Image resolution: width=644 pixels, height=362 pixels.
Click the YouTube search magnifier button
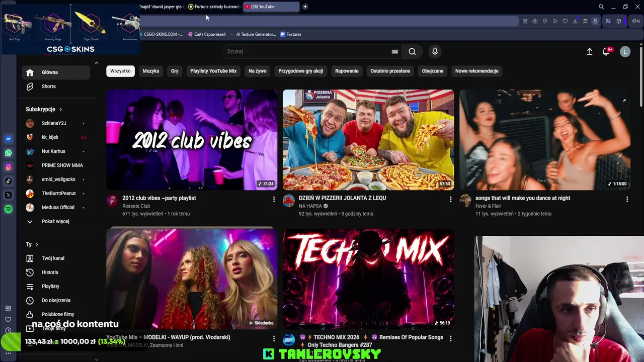[412, 51]
